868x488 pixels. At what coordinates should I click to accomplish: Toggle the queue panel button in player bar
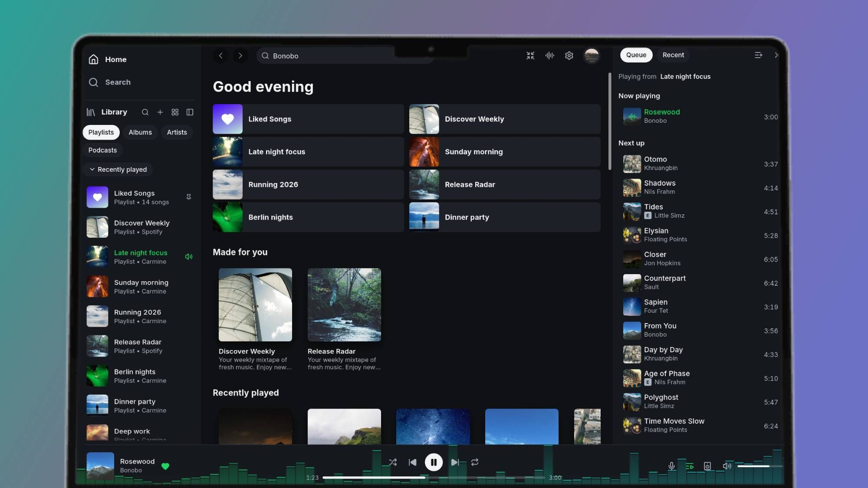tap(690, 466)
